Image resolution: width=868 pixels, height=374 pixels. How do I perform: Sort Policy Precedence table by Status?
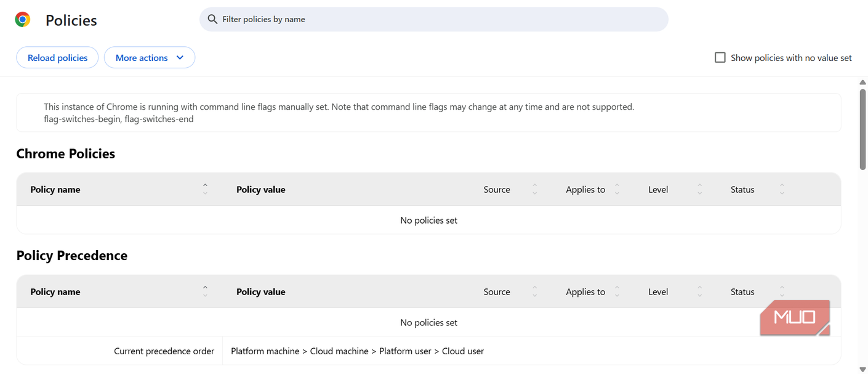[x=782, y=291]
